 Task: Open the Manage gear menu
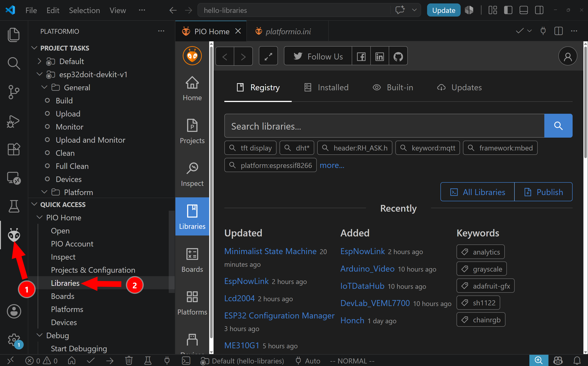click(x=14, y=340)
